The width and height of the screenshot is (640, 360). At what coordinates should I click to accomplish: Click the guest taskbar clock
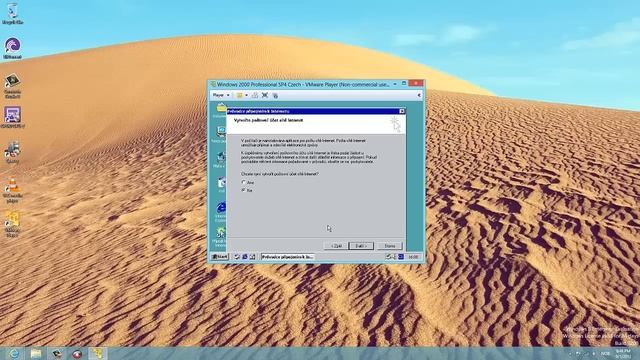[x=413, y=257]
